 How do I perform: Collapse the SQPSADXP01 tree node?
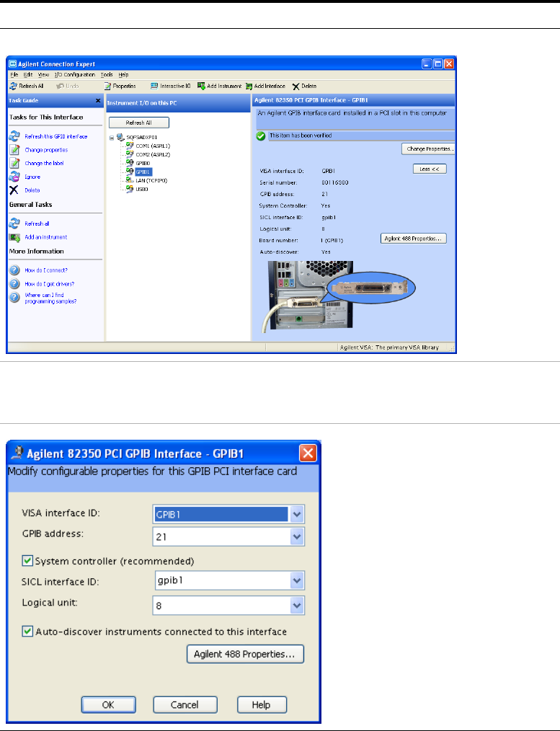pyautogui.click(x=112, y=138)
